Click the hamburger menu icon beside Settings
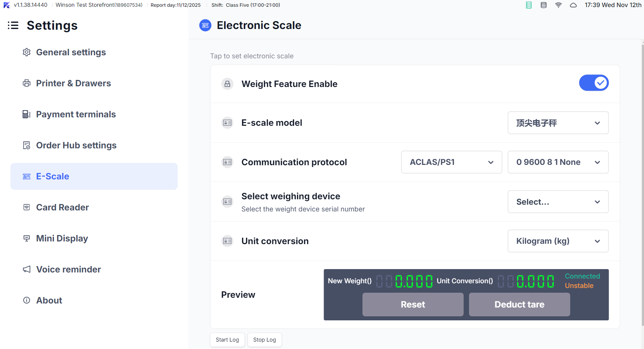This screenshot has width=644, height=349. coord(13,25)
